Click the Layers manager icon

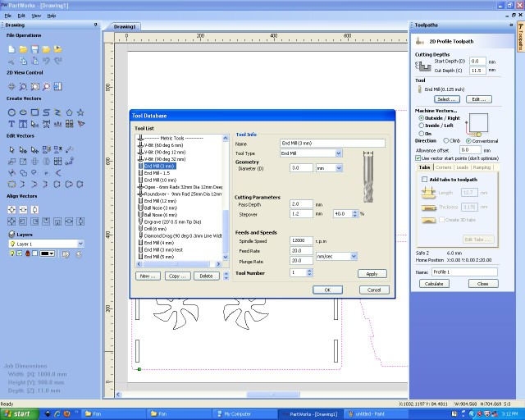[11, 234]
